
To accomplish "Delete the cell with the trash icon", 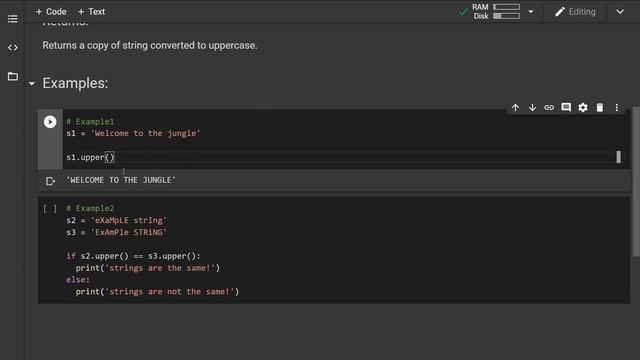I will tap(600, 107).
